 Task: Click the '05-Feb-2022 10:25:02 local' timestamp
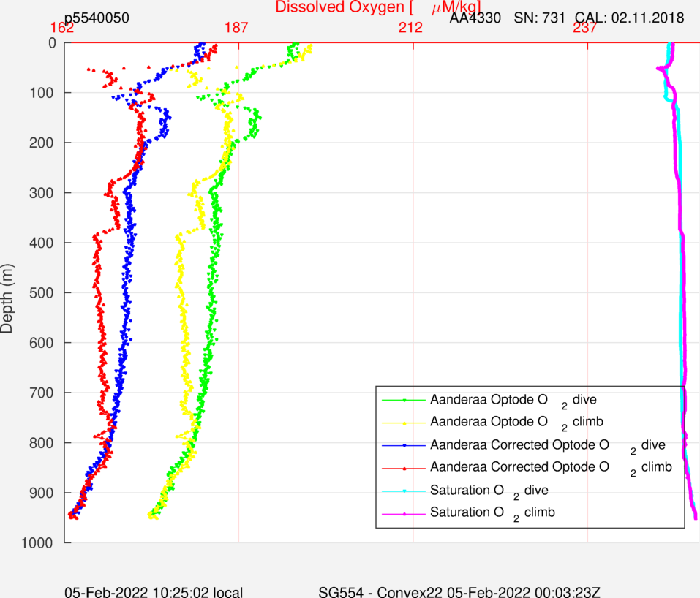click(154, 591)
